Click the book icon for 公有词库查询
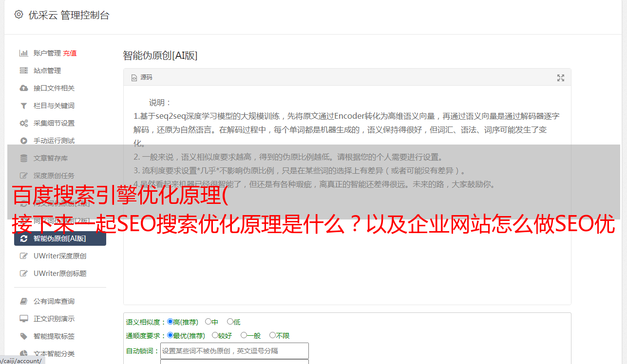The height and width of the screenshot is (364, 627). tap(23, 301)
